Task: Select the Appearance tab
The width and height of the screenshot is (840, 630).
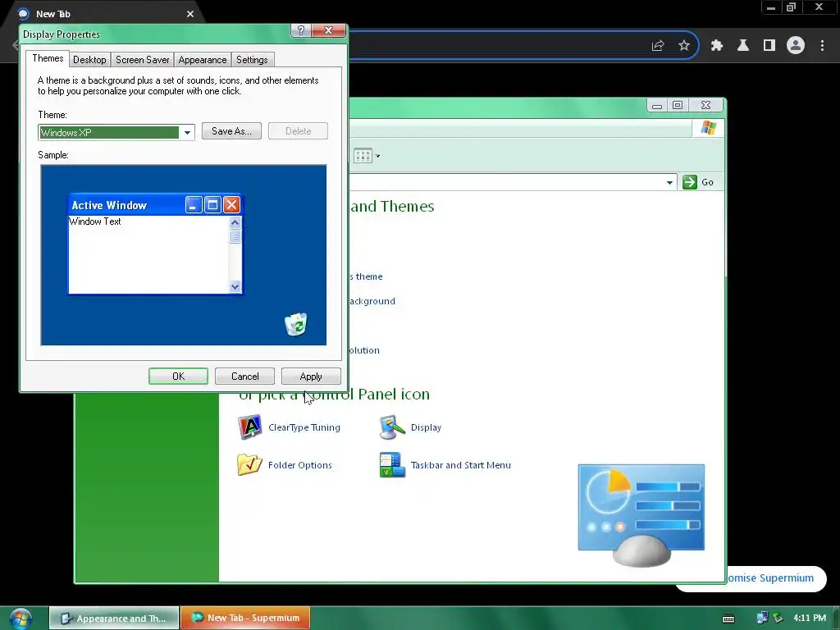Action: pyautogui.click(x=203, y=59)
